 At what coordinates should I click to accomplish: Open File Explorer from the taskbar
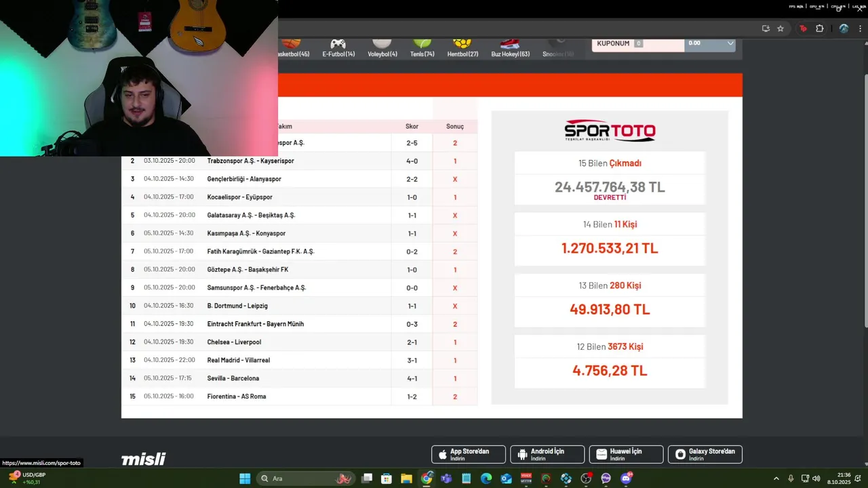[x=406, y=479]
